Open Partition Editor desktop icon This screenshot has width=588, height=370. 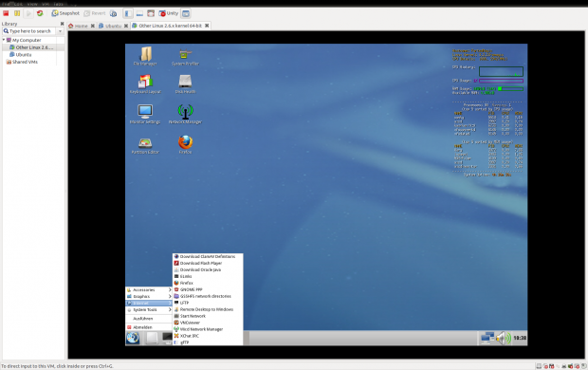pyautogui.click(x=145, y=145)
